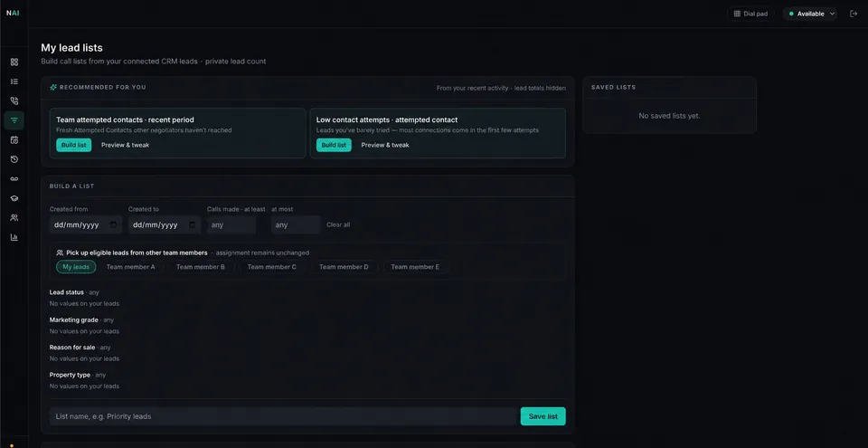
Task: Open calendar picker for Created to
Action: [x=192, y=225]
